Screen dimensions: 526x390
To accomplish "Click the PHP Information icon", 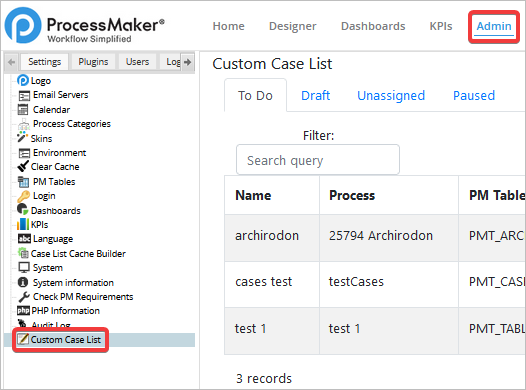I will coord(23,311).
